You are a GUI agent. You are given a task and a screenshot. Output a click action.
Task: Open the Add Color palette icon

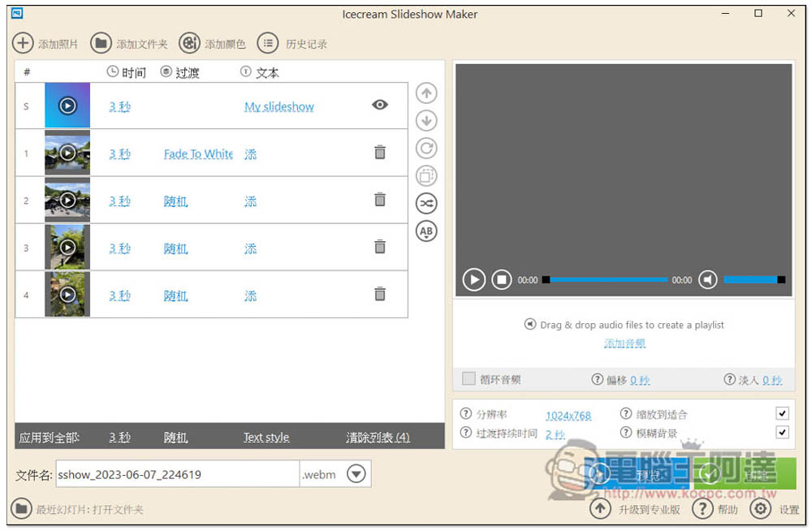(189, 43)
